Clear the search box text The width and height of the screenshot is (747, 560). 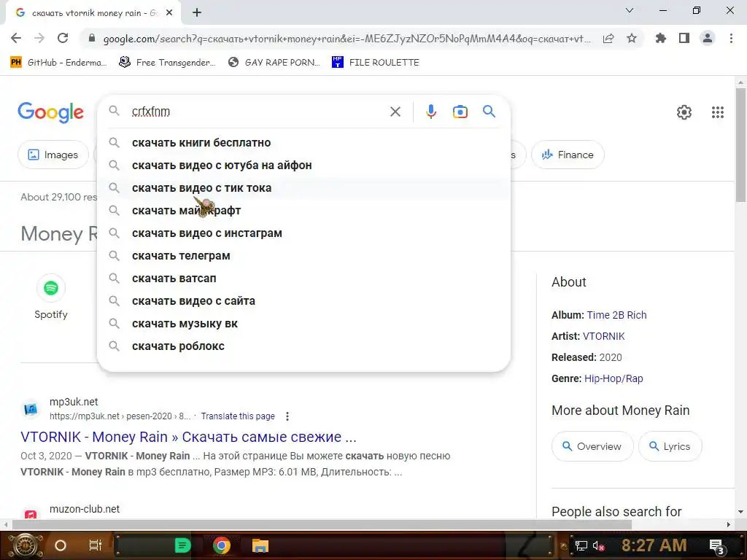(395, 112)
